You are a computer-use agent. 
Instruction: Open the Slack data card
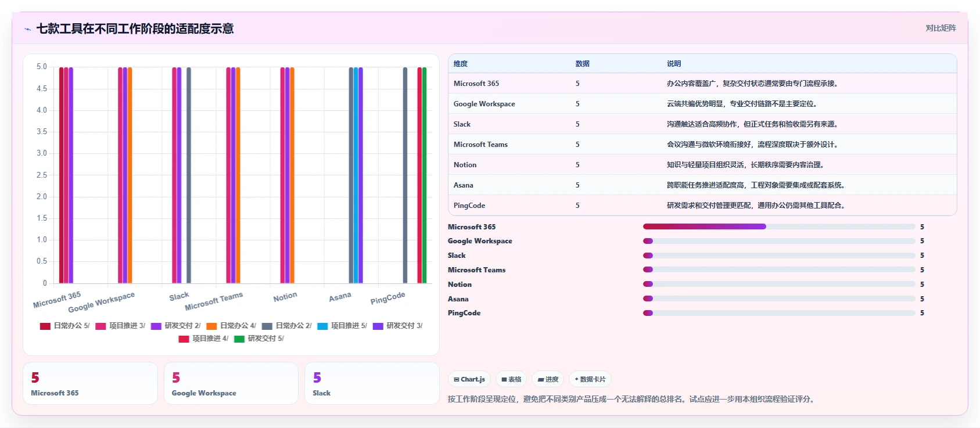click(372, 383)
